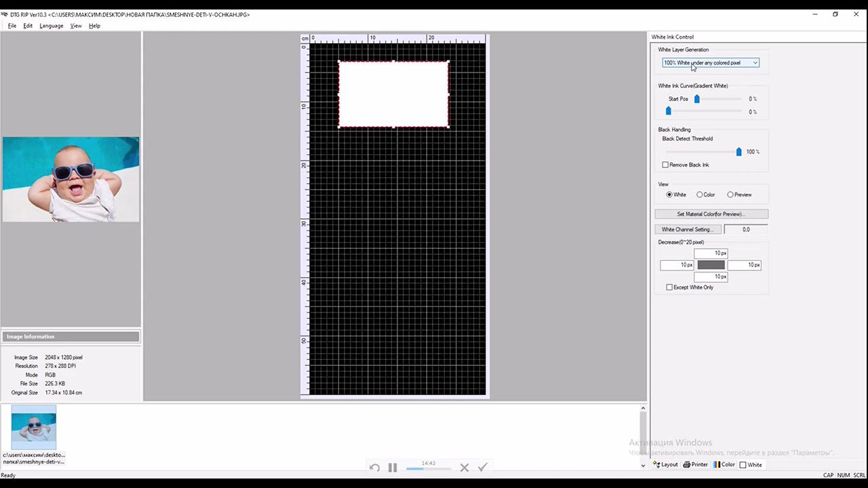Image resolution: width=868 pixels, height=488 pixels.
Task: Click the Start Pos slider handle
Action: point(696,99)
